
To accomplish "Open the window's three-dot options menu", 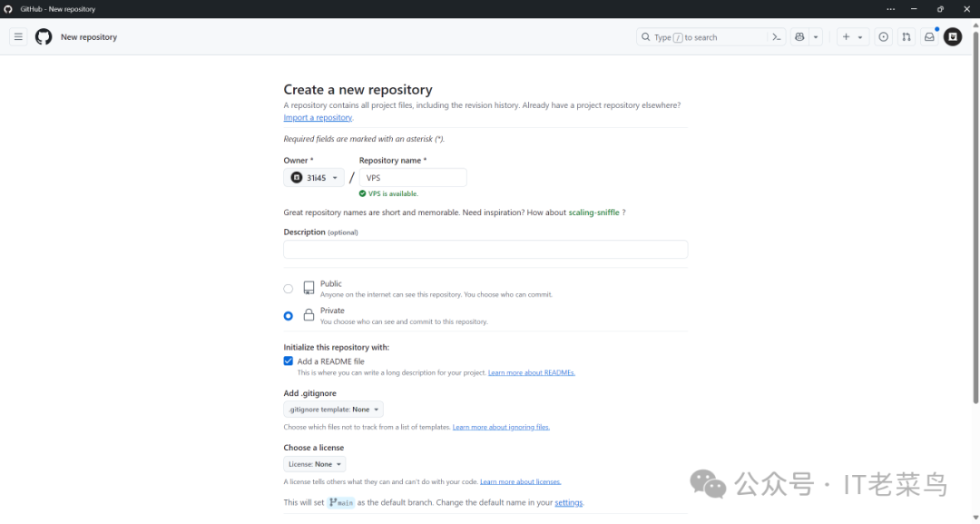I will [x=890, y=9].
